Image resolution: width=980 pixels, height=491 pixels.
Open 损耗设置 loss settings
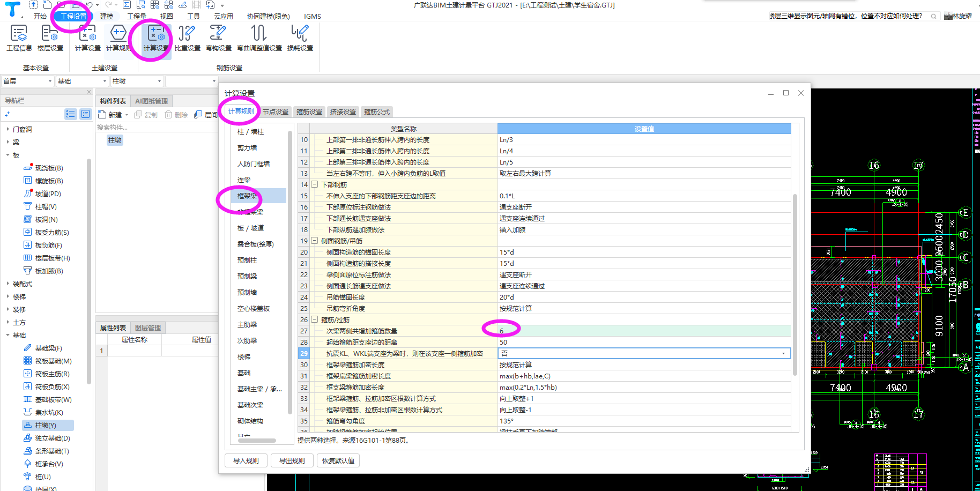tap(300, 38)
